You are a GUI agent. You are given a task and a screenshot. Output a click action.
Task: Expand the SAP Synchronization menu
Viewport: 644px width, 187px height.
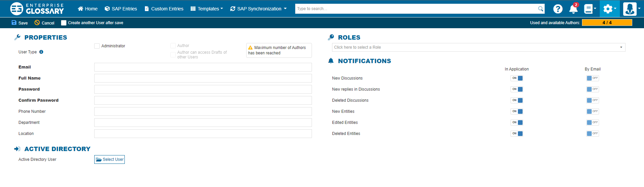pos(258,9)
